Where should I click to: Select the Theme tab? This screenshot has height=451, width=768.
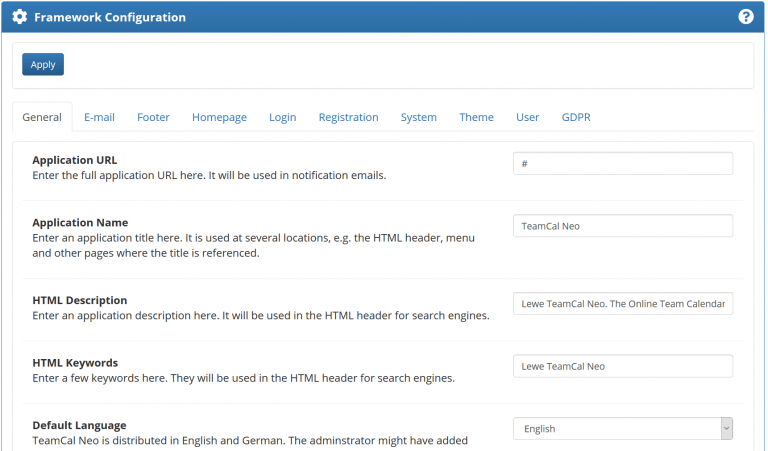click(476, 117)
